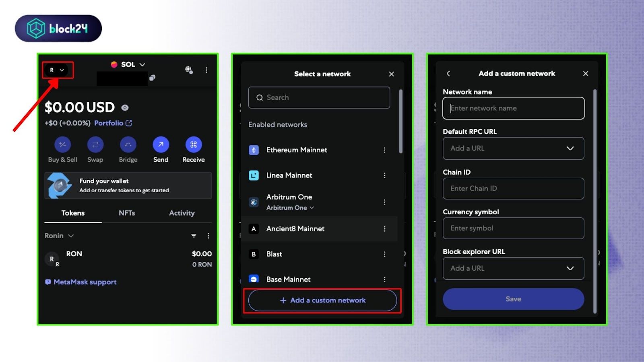
Task: Click the Arbitrum One logo icon
Action: pos(254,202)
